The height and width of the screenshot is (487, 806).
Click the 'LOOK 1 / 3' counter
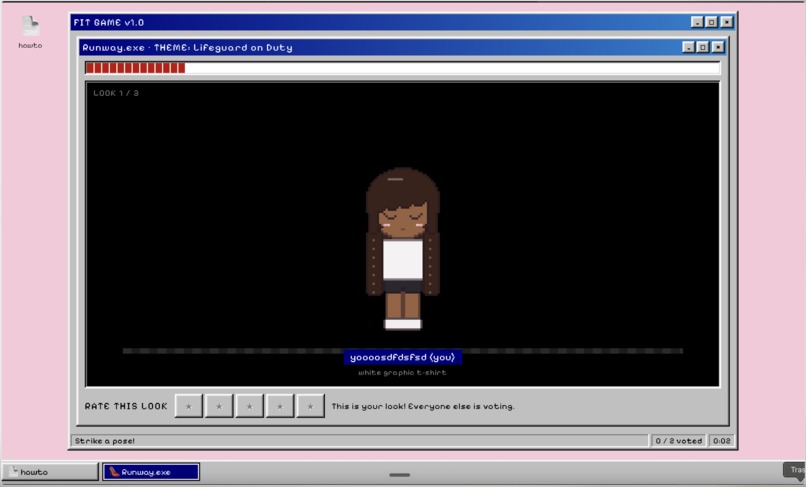(116, 93)
